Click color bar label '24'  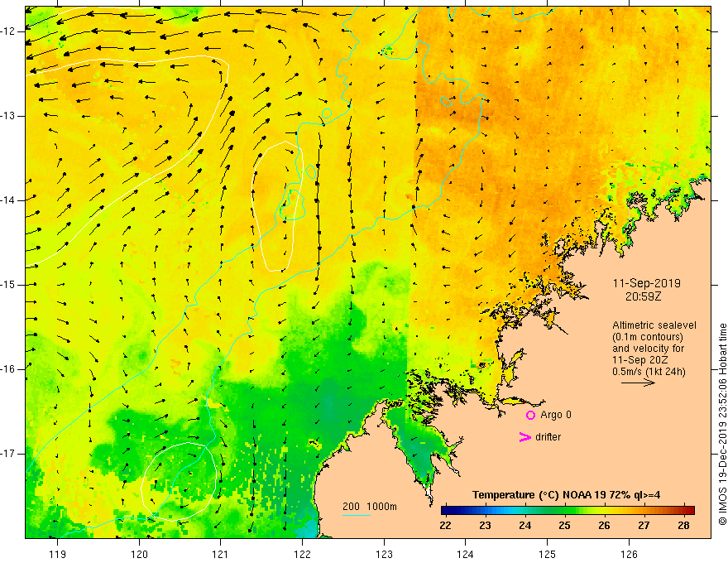pos(525,526)
